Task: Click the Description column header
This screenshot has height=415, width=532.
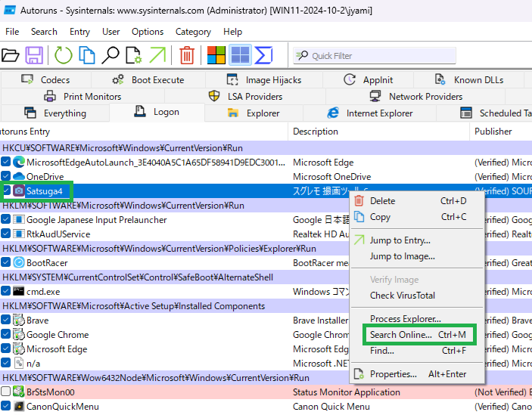Action: pos(378,132)
